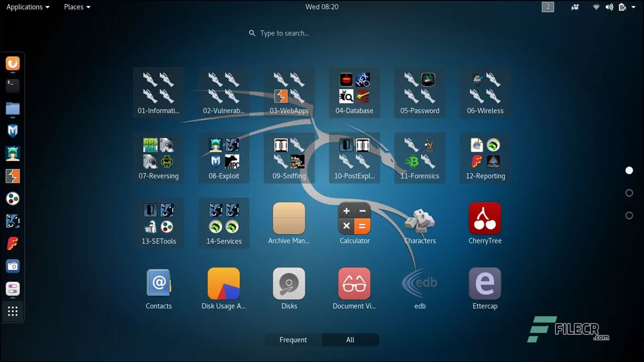This screenshot has height=362, width=644.
Task: Launch Firefox from the favorites dock
Action: 13,63
